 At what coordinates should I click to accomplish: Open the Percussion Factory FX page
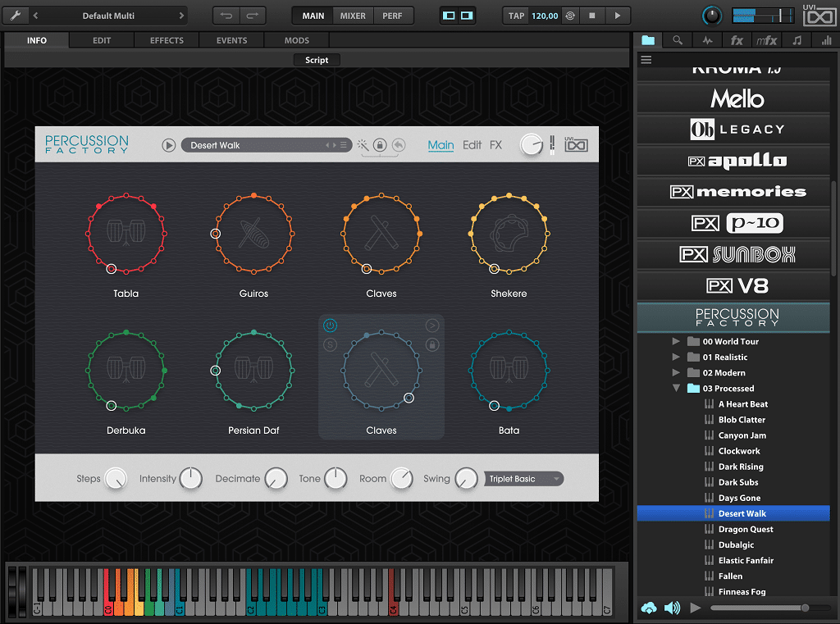pos(496,145)
